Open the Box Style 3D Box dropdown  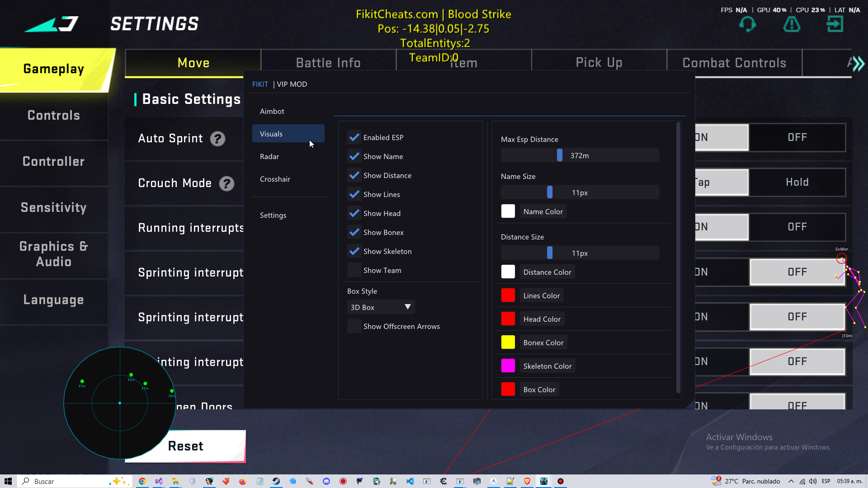381,307
